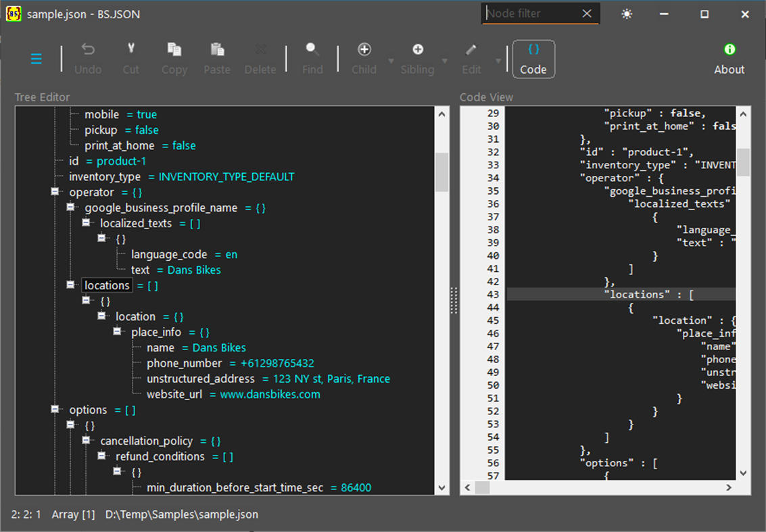Collapse the location node
766x532 pixels.
[101, 316]
